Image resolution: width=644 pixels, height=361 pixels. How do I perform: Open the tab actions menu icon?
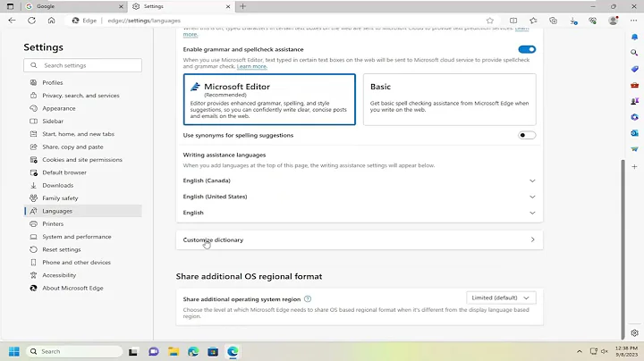[x=10, y=6]
